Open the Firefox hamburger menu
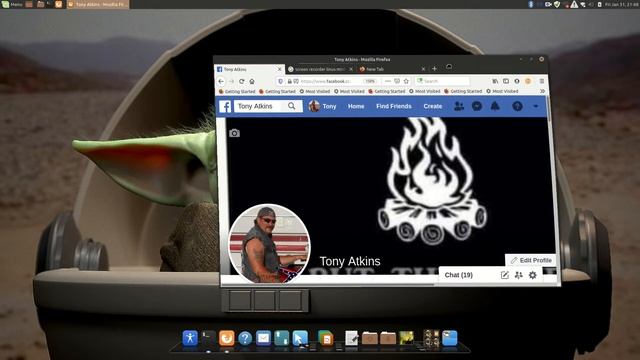640x360 pixels. 542,81
